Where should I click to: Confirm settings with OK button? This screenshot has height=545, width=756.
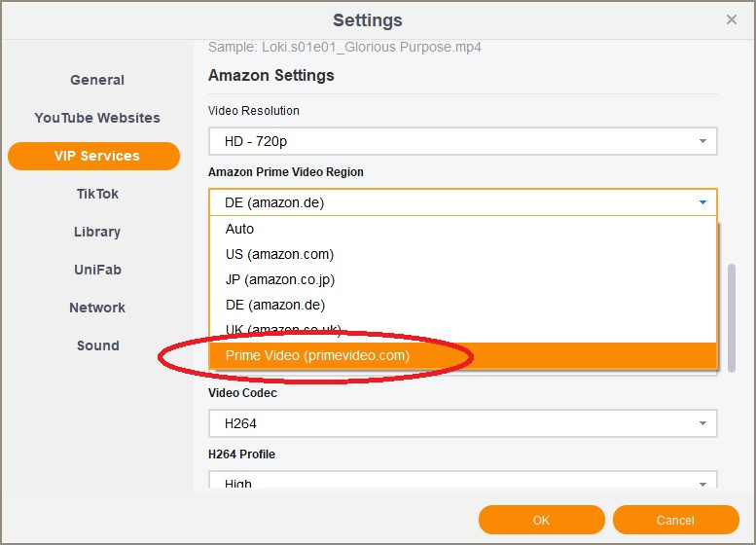(x=541, y=520)
